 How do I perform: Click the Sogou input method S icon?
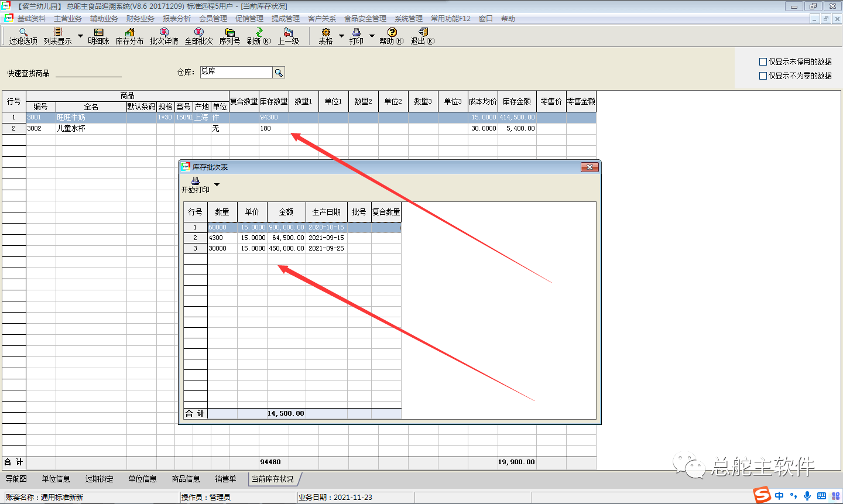click(x=762, y=495)
